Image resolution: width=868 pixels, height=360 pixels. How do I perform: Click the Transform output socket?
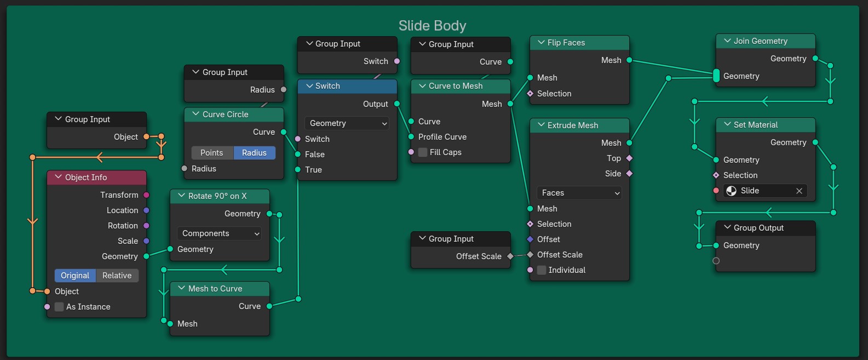pyautogui.click(x=146, y=195)
